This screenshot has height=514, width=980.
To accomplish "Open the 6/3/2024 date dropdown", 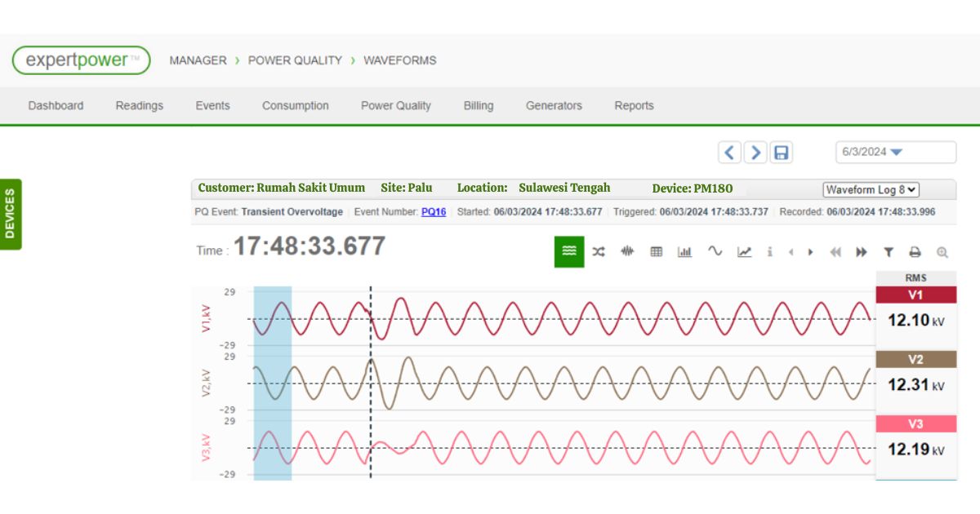I will (x=895, y=153).
